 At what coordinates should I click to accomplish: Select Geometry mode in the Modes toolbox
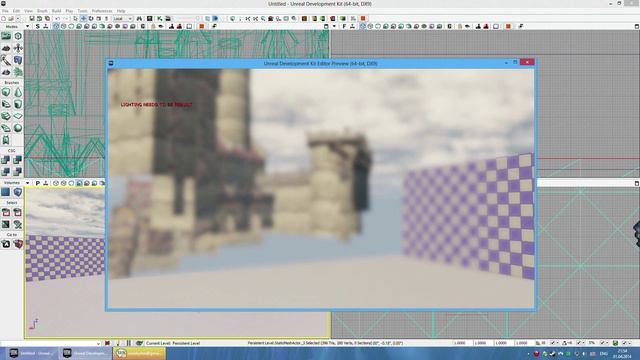pos(18,36)
